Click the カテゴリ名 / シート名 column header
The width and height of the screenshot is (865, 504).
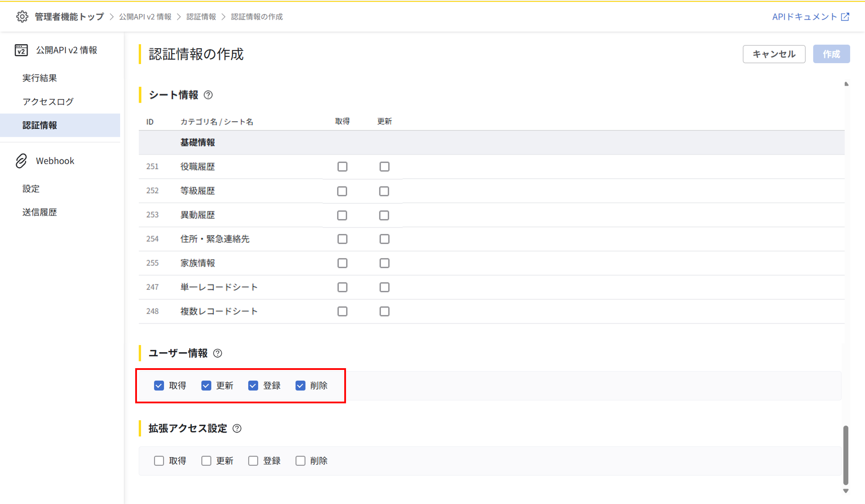pos(217,122)
